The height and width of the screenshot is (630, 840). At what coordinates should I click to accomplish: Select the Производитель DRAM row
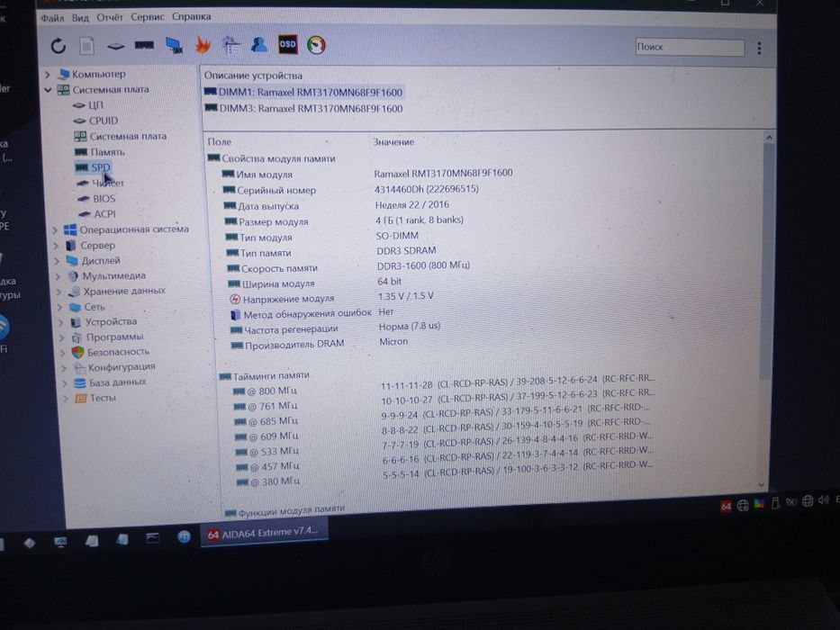click(320, 344)
